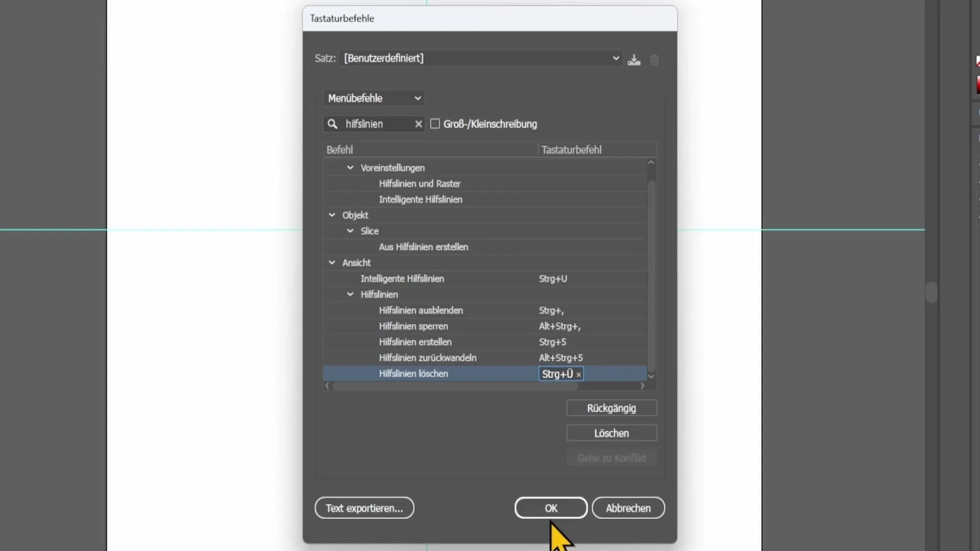The width and height of the screenshot is (980, 551).
Task: Collapse the Hilfslinien subgroup
Action: [x=350, y=294]
